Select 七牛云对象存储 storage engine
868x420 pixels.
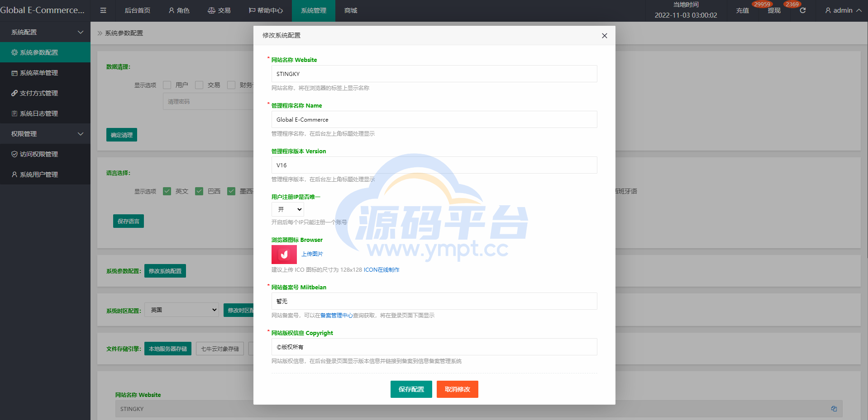point(220,349)
